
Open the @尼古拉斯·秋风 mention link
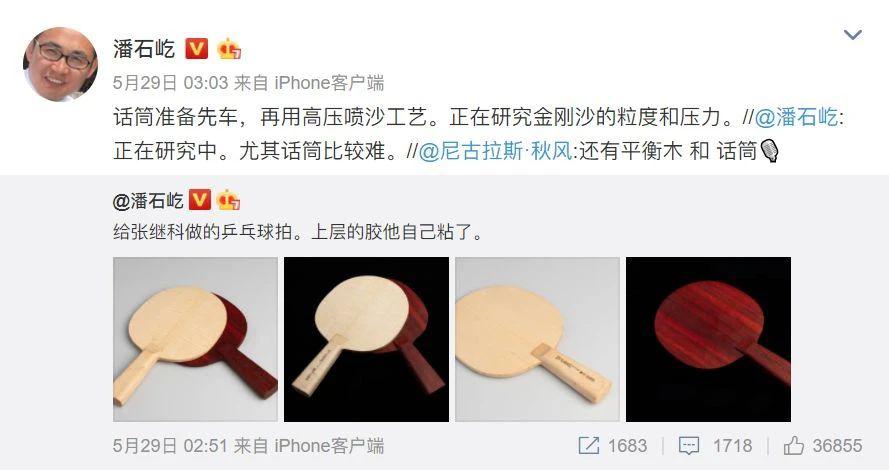pyautogui.click(x=496, y=151)
